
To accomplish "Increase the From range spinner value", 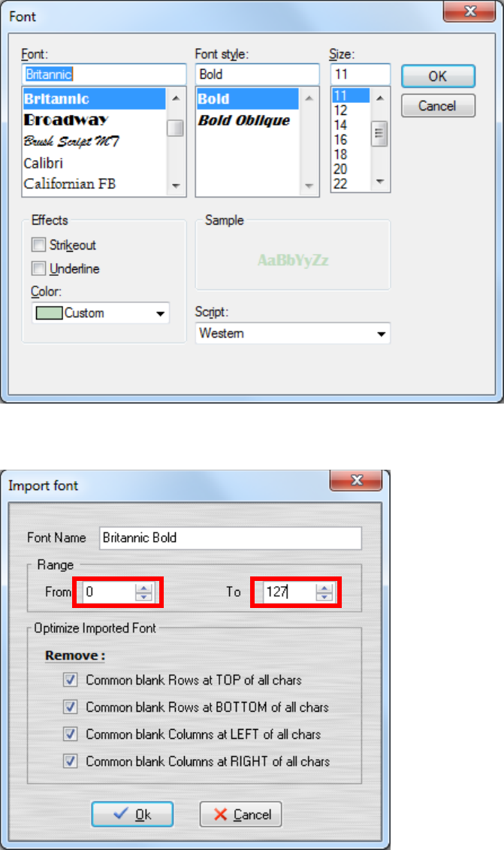I will (x=143, y=588).
